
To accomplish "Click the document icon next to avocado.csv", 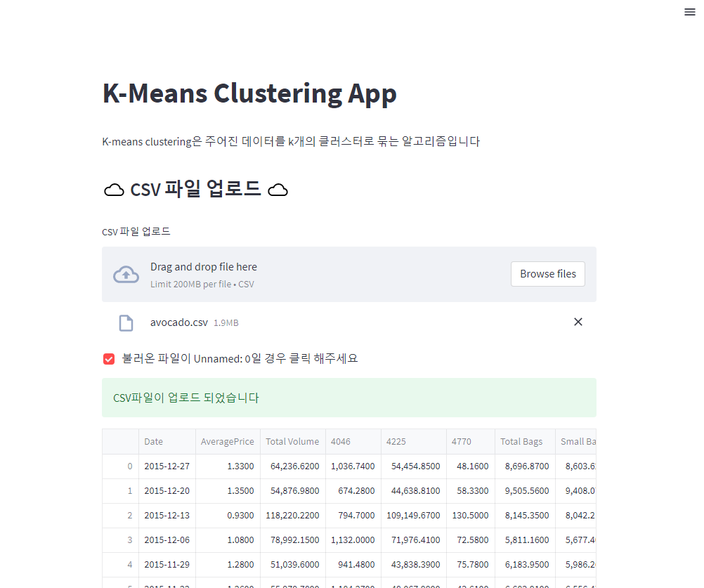I will (x=126, y=322).
